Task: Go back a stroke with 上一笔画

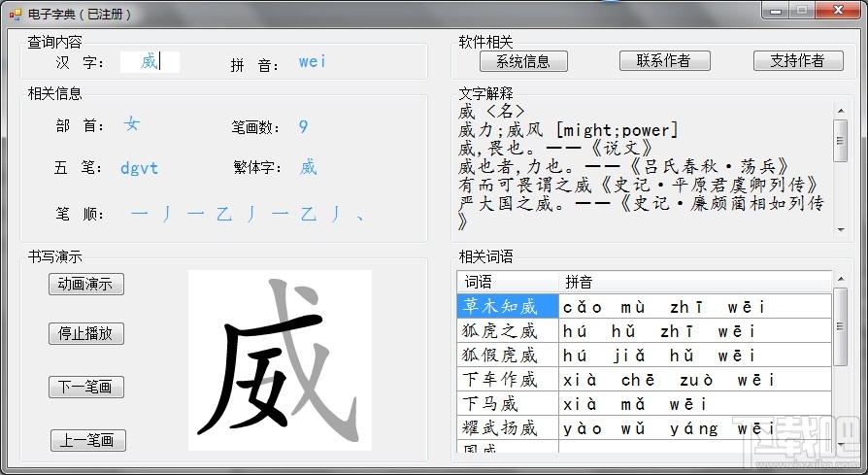Action: point(88,440)
